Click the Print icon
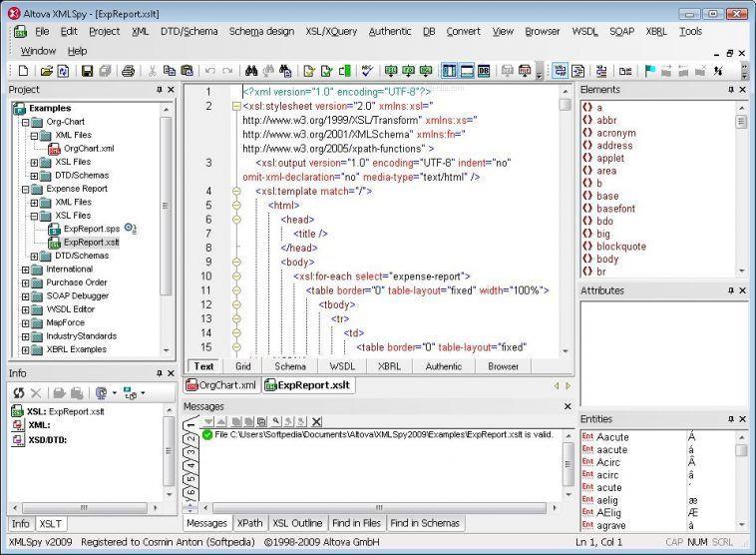Image resolution: width=756 pixels, height=555 pixels. click(x=128, y=72)
